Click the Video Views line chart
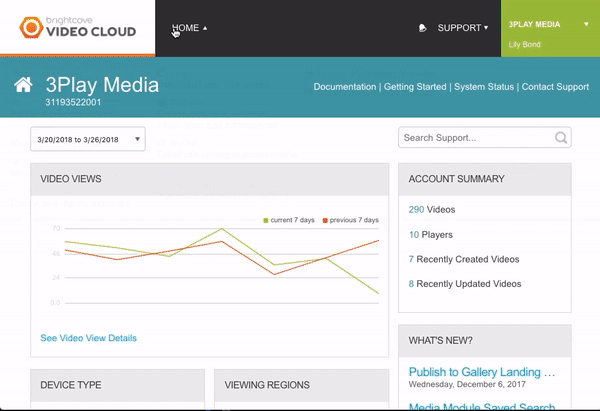Image resolution: width=600 pixels, height=411 pixels. coord(215,266)
